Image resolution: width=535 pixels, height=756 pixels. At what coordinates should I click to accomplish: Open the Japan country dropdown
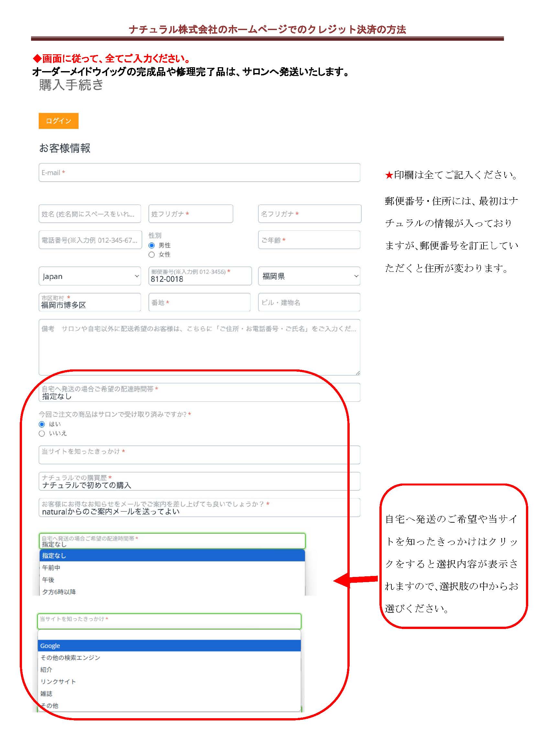click(x=90, y=276)
